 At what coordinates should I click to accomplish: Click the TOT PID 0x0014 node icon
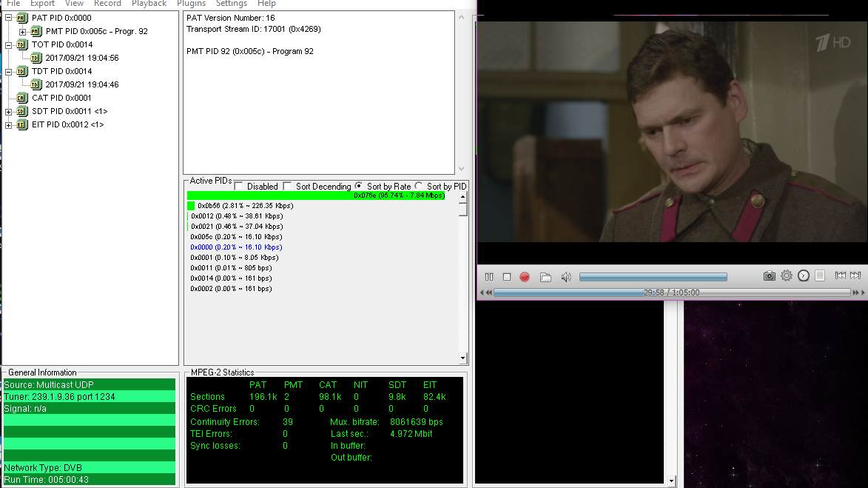(21, 45)
